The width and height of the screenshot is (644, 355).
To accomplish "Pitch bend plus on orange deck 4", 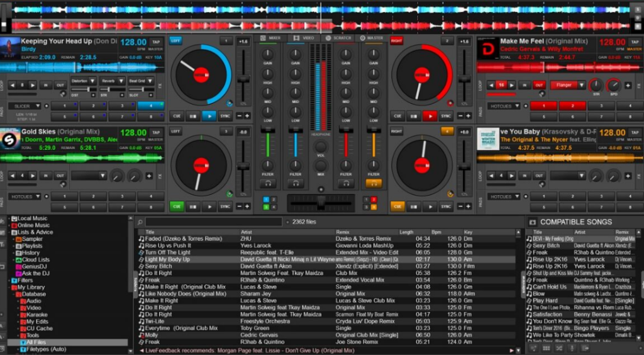I will pos(468,206).
